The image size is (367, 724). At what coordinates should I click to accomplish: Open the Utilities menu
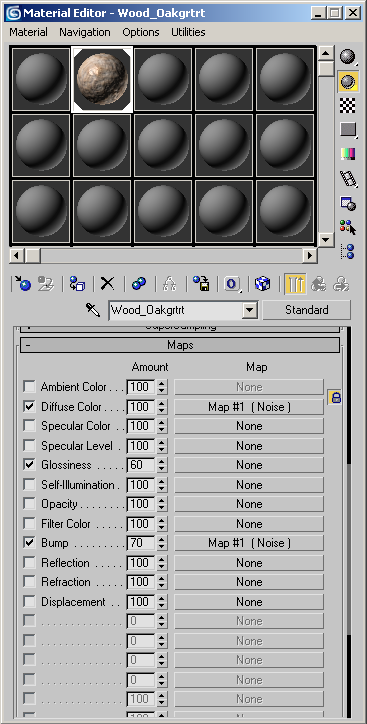point(188,32)
